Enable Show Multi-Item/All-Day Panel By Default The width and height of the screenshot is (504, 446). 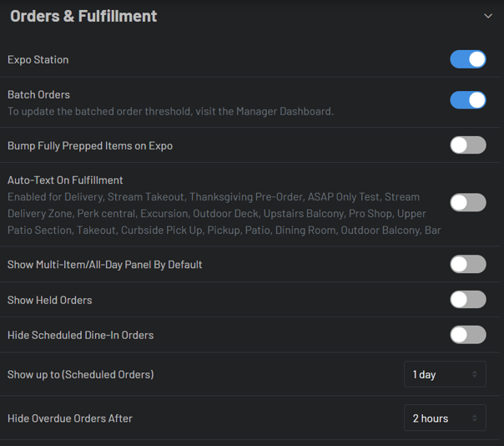468,264
